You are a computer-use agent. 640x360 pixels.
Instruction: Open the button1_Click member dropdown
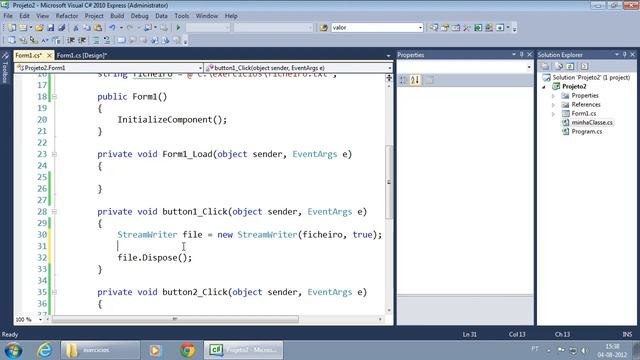[x=389, y=68]
